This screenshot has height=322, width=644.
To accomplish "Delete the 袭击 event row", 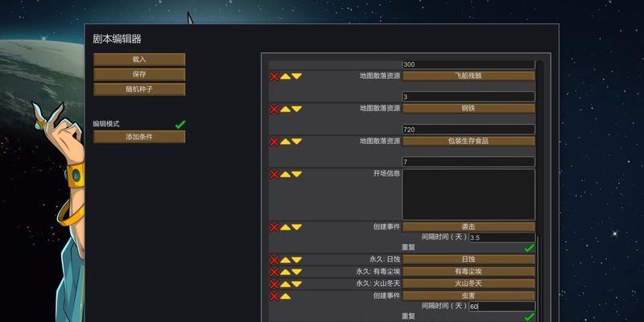I will click(x=274, y=227).
